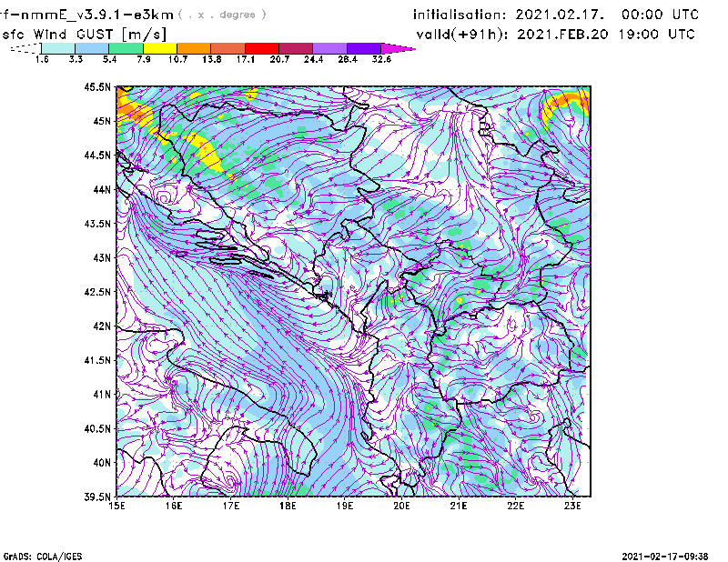Select the yellow 7.9–10.7 legend swatch
The image size is (728, 562).
(160, 48)
